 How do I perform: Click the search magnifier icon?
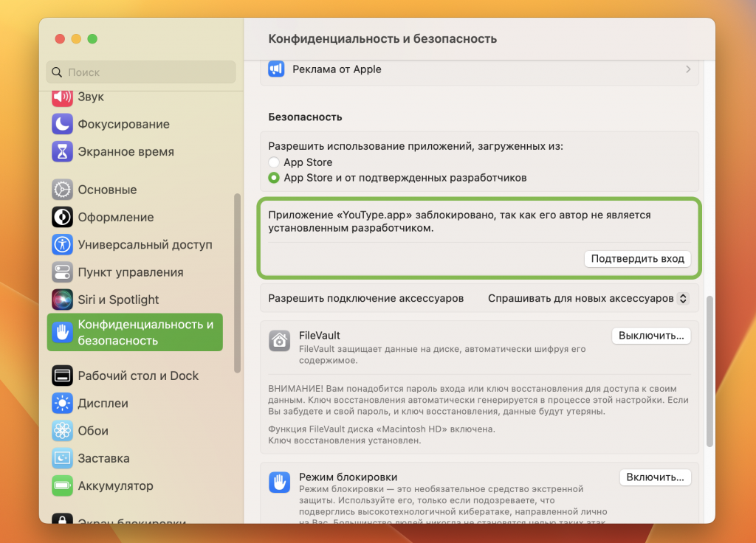coord(57,72)
